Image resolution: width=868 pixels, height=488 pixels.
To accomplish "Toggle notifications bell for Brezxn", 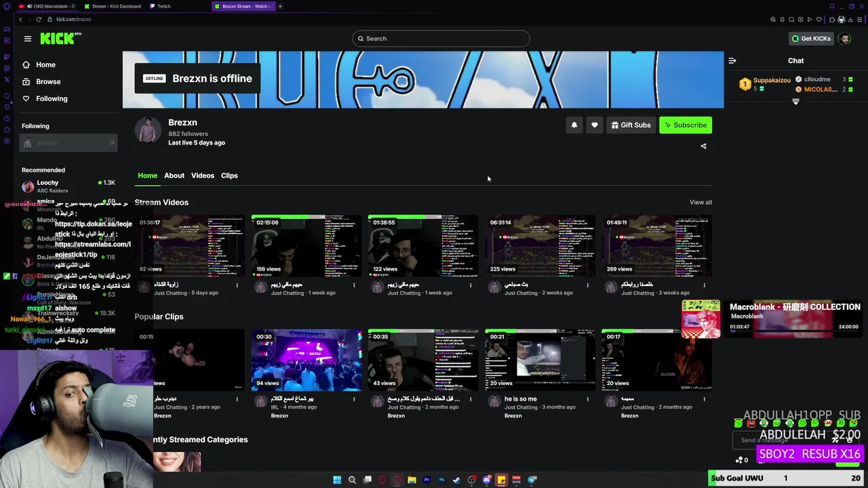I will (x=574, y=125).
